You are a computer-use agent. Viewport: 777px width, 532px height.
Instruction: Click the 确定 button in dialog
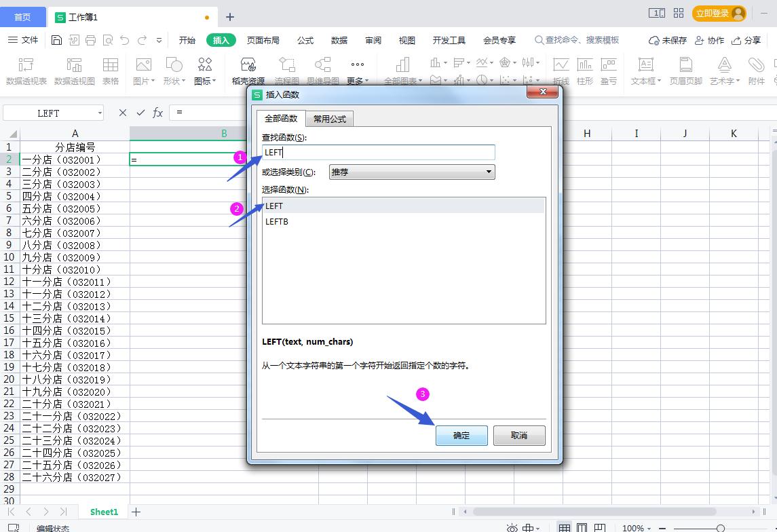coord(461,436)
